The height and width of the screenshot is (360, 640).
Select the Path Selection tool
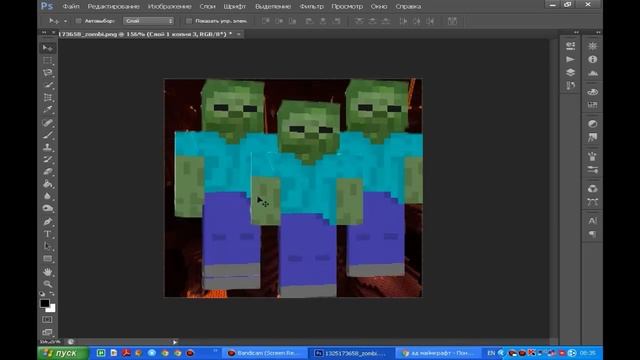click(x=47, y=246)
